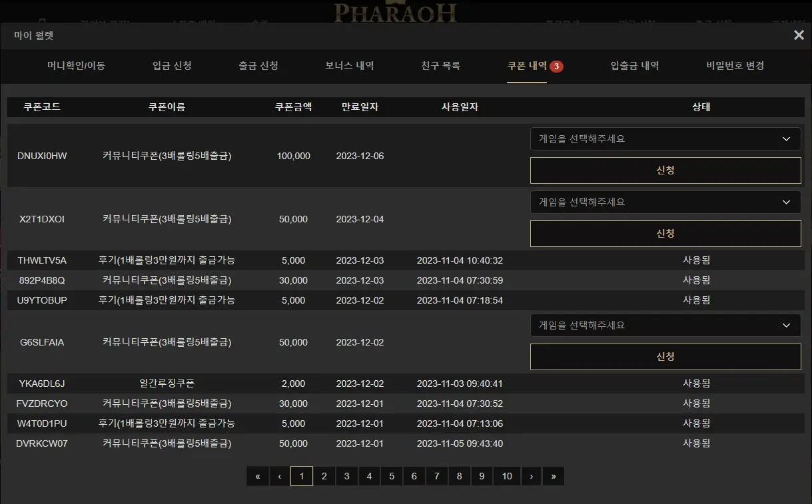
Task: Select page 10 in pagination
Action: [x=507, y=476]
